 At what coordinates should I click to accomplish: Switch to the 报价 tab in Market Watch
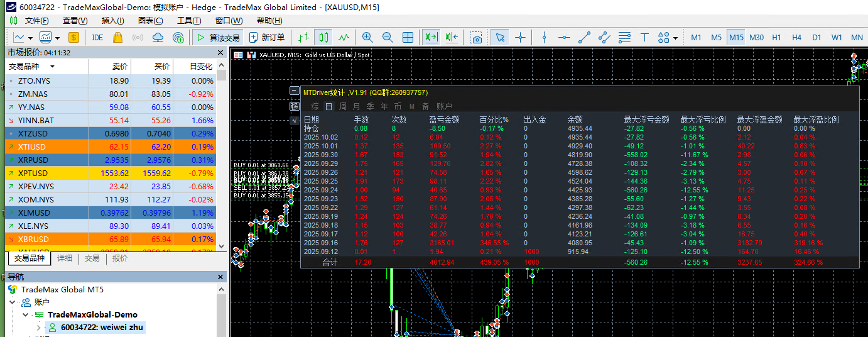pyautogui.click(x=120, y=258)
